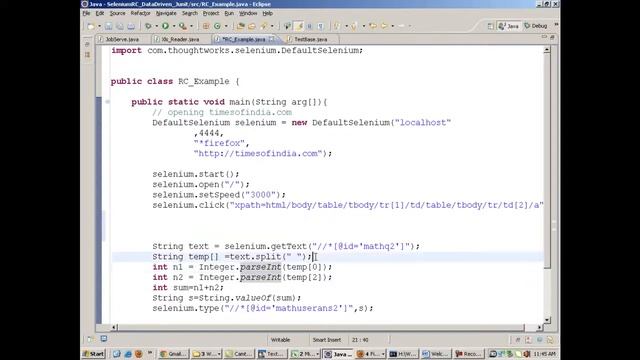Screen dimensions: 640x360
Task: Click the word 'parseInt' in n1 line
Action: 260,267
